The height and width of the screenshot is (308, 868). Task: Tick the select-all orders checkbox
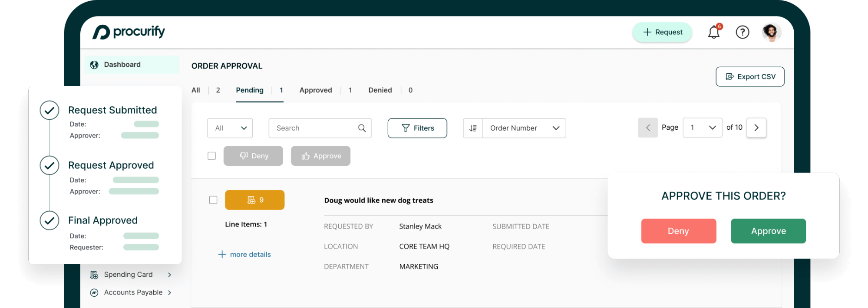(x=212, y=156)
